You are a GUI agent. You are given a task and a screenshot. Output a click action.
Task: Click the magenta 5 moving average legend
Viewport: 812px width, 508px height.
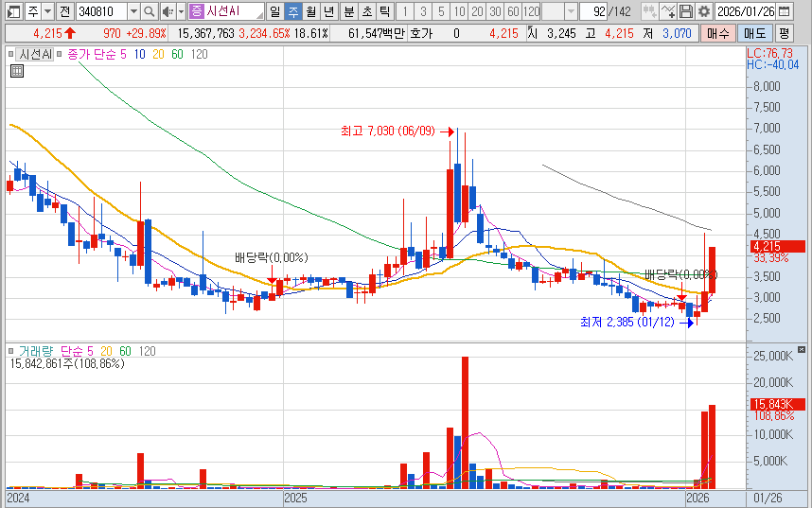click(x=123, y=54)
